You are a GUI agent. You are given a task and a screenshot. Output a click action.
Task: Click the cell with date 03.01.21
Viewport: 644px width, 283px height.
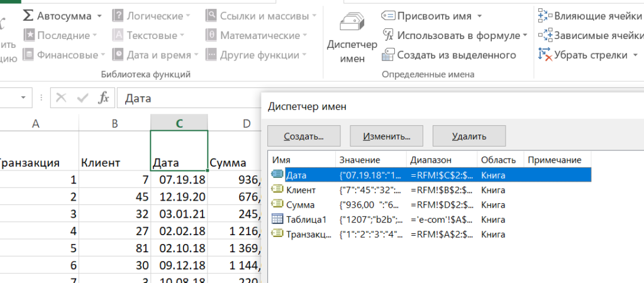(179, 214)
